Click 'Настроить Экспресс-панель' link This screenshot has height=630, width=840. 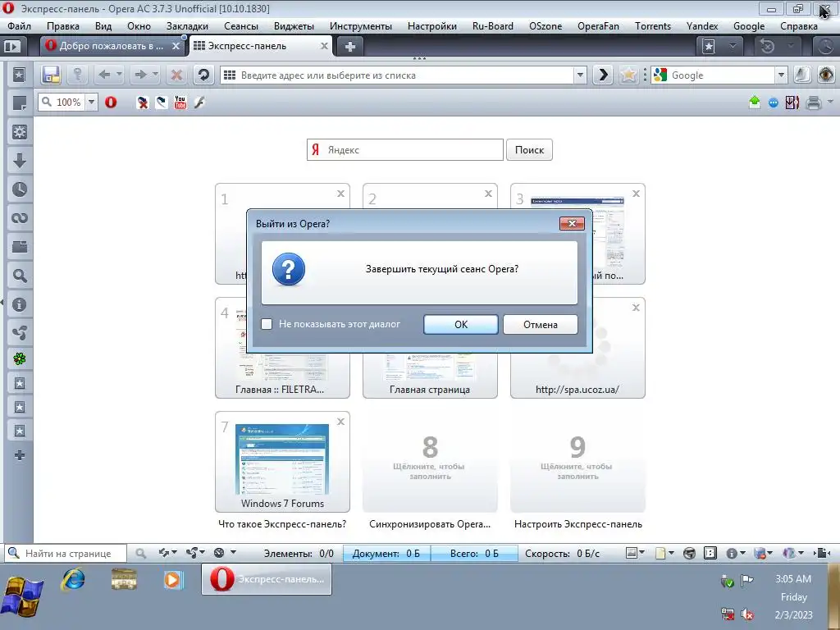pyautogui.click(x=578, y=524)
